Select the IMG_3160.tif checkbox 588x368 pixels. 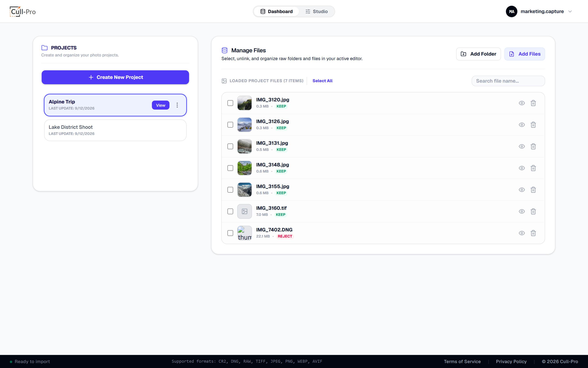pyautogui.click(x=230, y=211)
